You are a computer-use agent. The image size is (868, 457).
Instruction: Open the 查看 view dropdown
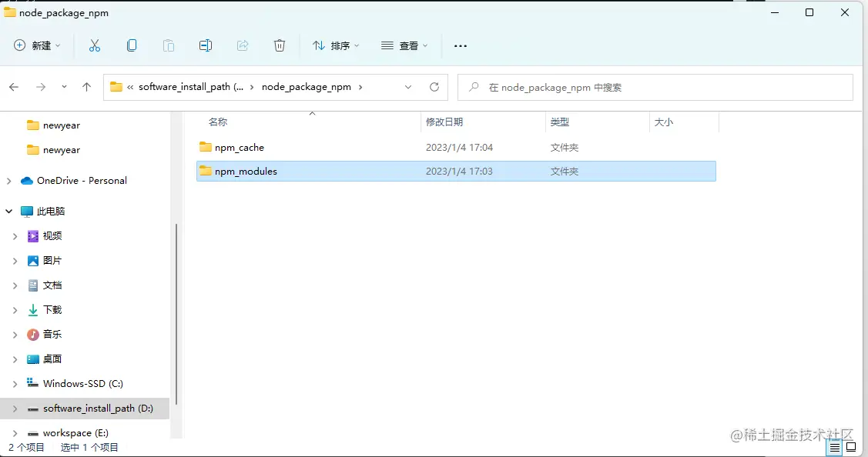(x=404, y=45)
